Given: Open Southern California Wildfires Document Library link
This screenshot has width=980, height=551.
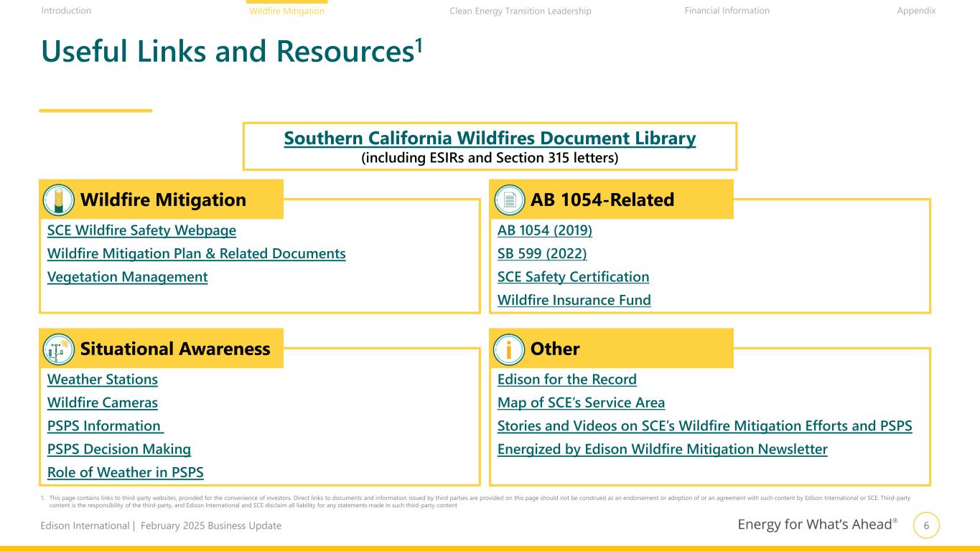Looking at the screenshot, I should (x=490, y=138).
